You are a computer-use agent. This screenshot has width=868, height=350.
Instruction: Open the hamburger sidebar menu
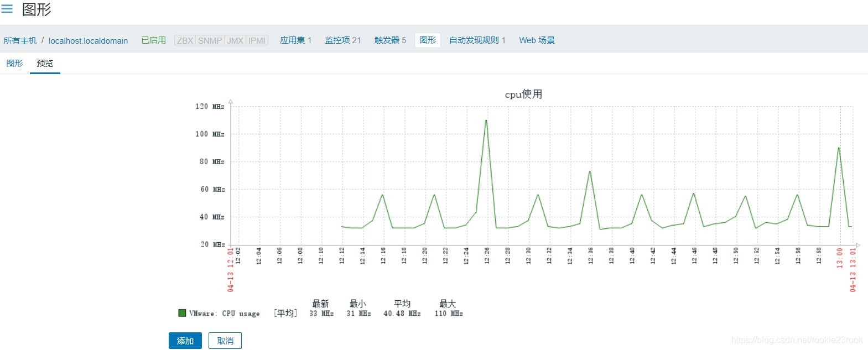click(x=7, y=9)
